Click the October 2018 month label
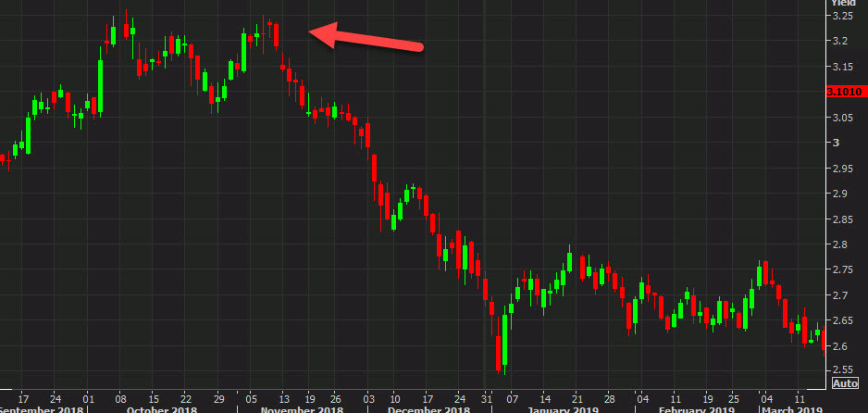The width and height of the screenshot is (868, 413). point(162,409)
